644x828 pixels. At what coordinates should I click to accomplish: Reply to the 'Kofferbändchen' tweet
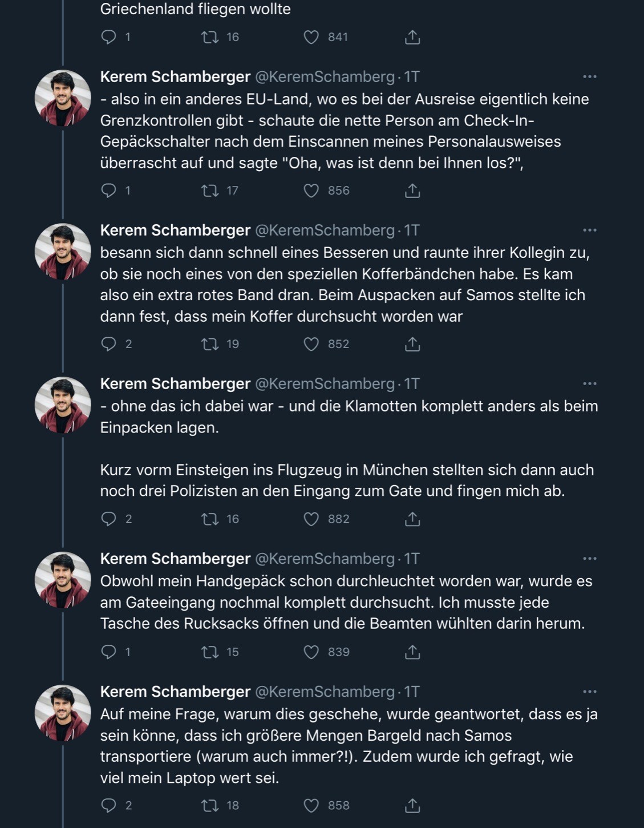tap(108, 344)
